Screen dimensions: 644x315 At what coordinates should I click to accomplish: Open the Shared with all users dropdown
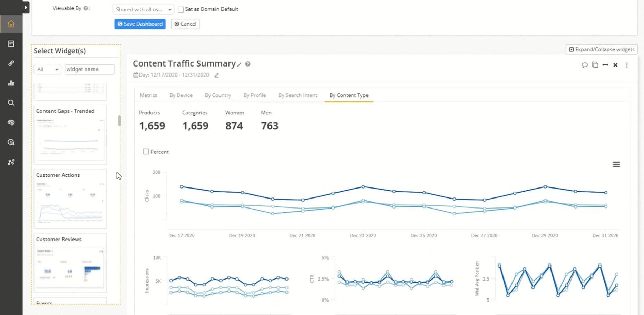pos(143,9)
